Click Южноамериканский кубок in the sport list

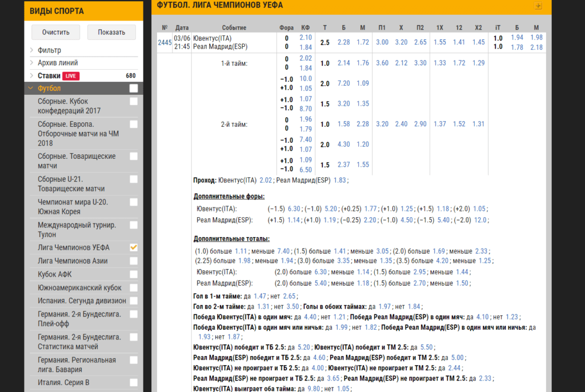[79, 287]
